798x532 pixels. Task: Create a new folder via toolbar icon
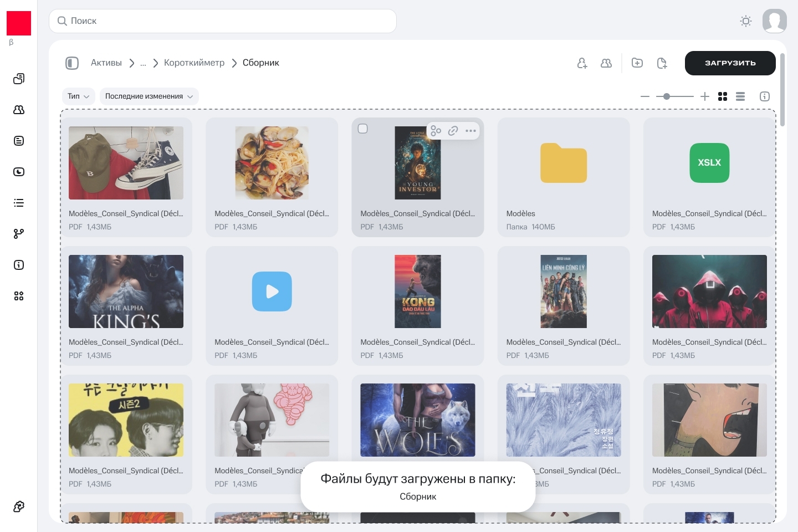pyautogui.click(x=637, y=63)
